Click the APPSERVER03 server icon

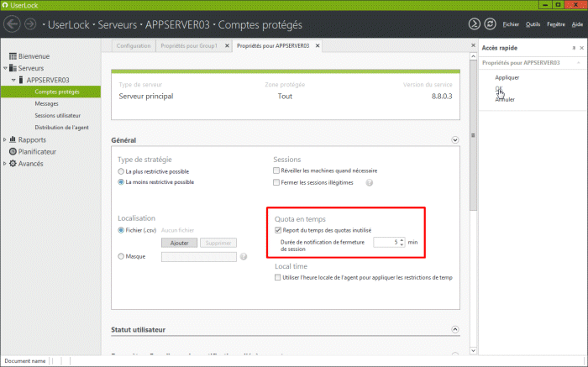click(x=21, y=80)
